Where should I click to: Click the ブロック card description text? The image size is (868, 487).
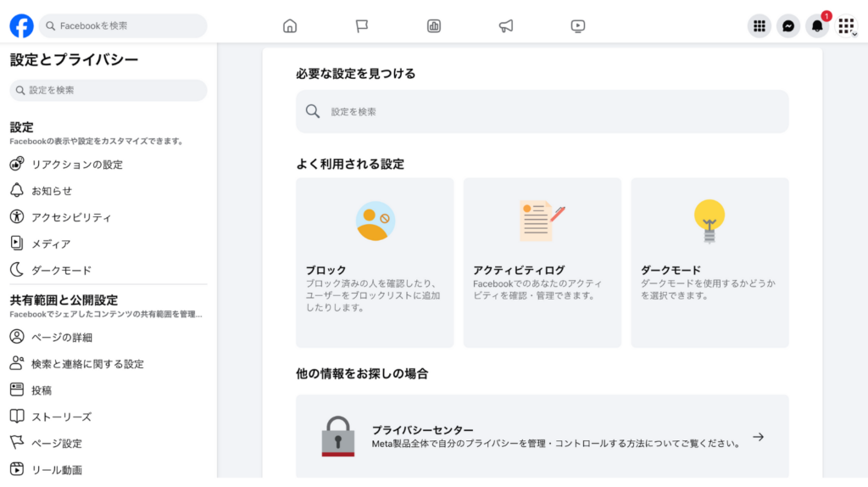373,295
